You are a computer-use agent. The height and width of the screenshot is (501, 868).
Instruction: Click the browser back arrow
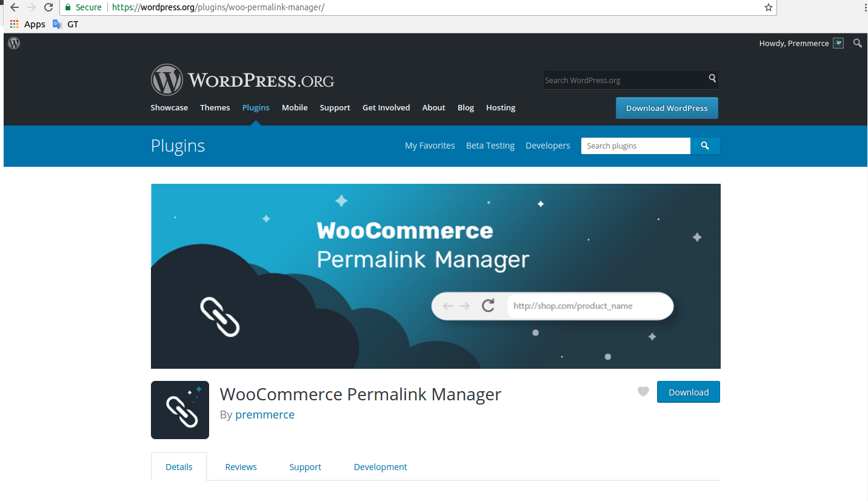coord(15,7)
